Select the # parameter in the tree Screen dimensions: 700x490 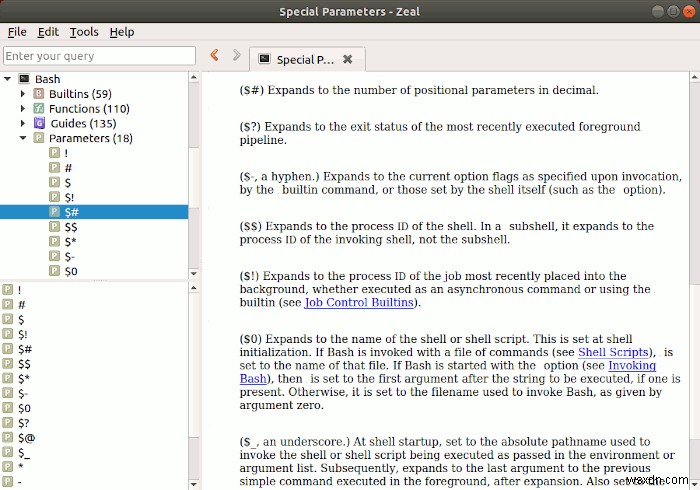[x=68, y=168]
